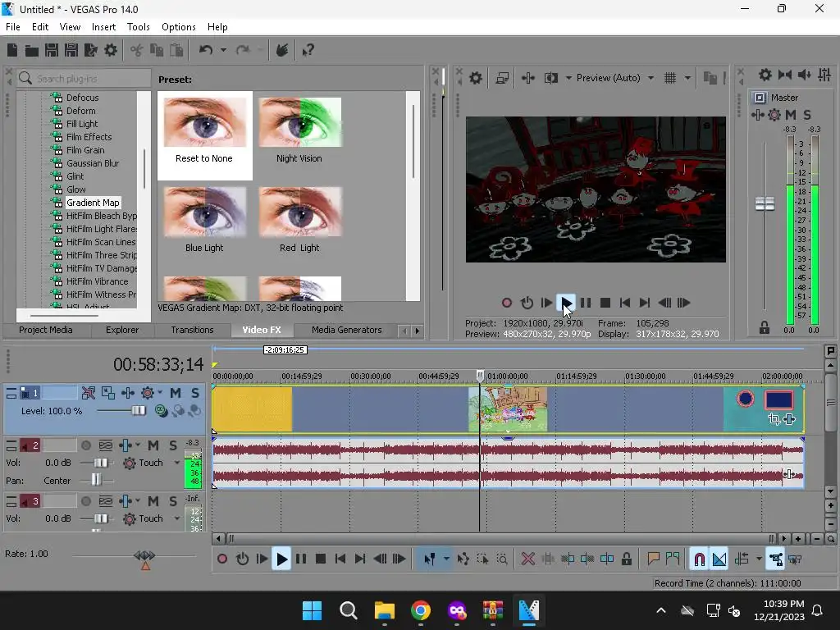The width and height of the screenshot is (840, 630).
Task: Select Night Vision preset
Action: [299, 130]
